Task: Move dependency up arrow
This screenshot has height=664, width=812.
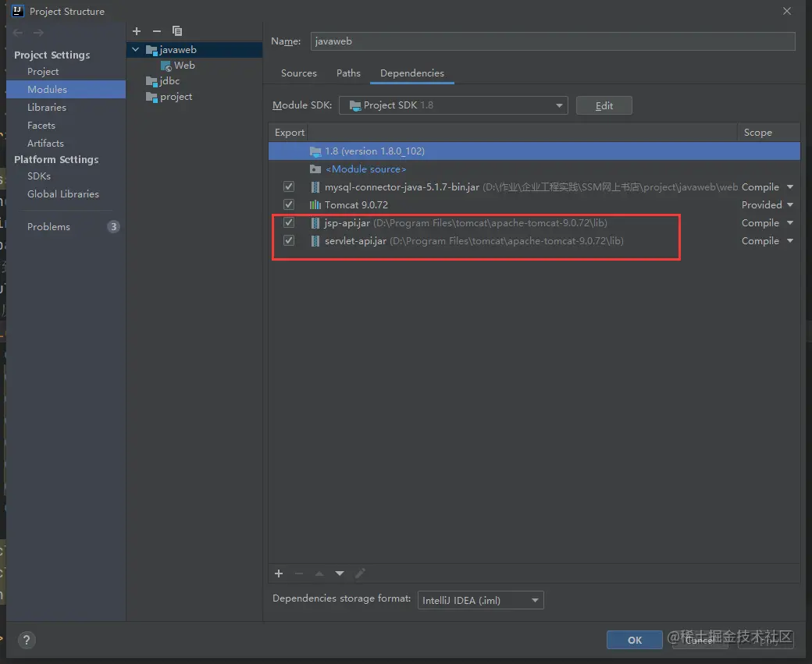Action: pos(319,573)
